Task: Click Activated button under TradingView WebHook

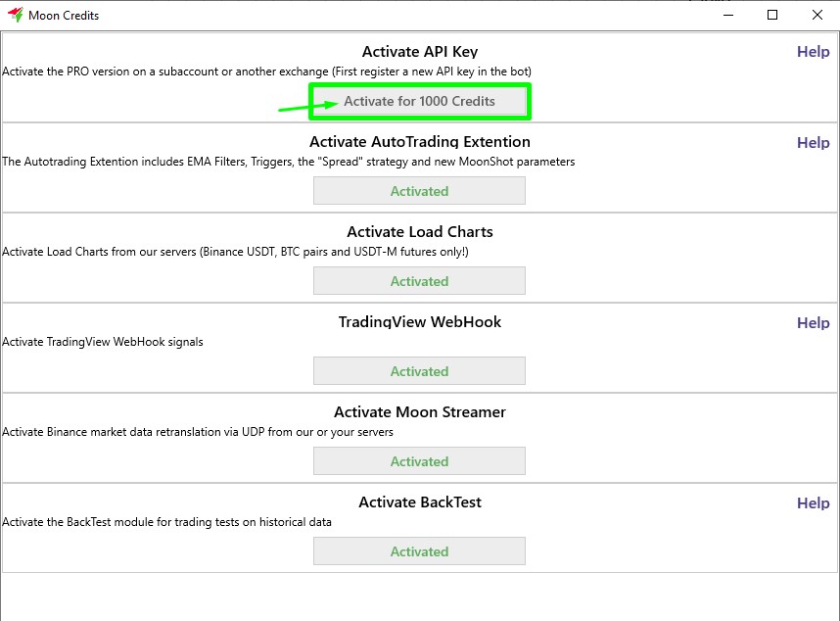Action: point(419,371)
